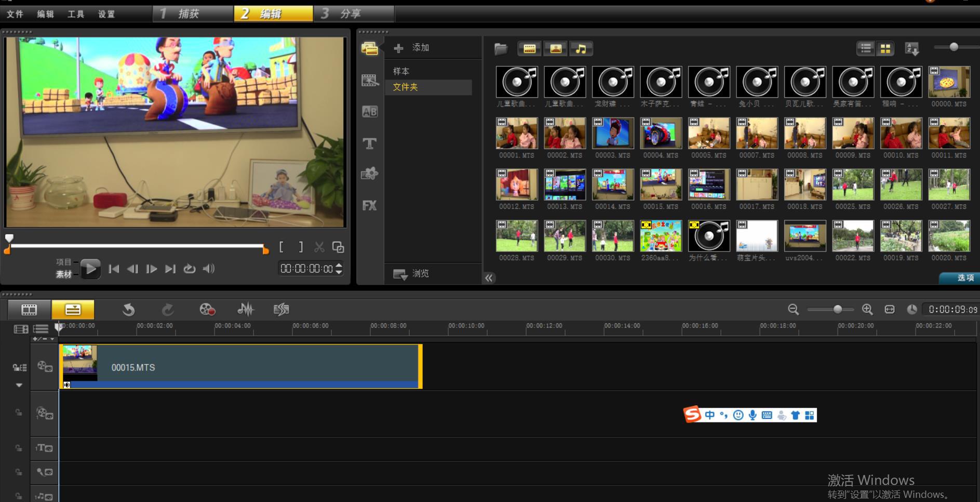The image size is (980, 502).
Task: Select the 00015.MTS clip on timeline
Action: coord(241,366)
